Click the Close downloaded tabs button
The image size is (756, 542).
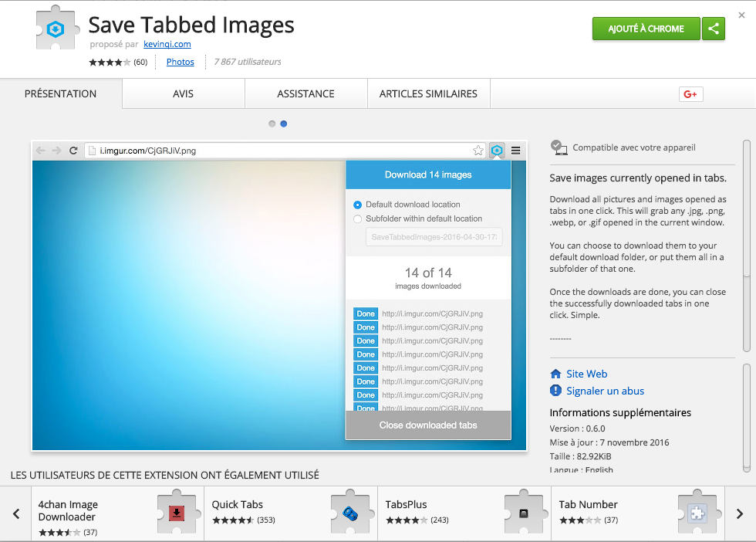click(x=428, y=425)
